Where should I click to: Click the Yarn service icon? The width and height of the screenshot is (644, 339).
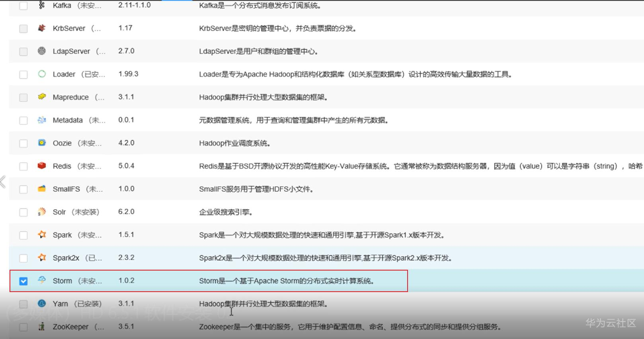click(x=42, y=303)
